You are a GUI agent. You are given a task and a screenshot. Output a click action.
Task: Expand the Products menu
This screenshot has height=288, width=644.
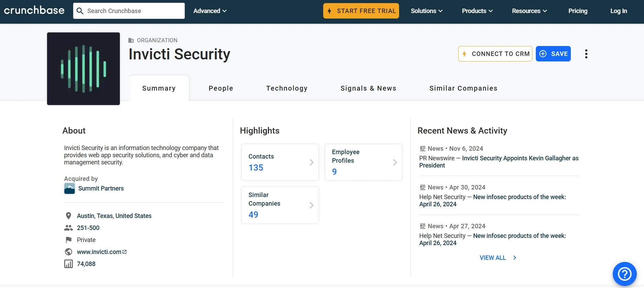[x=477, y=11]
